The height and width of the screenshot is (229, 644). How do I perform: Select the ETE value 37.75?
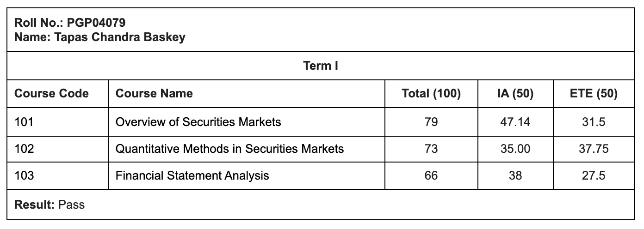(594, 149)
